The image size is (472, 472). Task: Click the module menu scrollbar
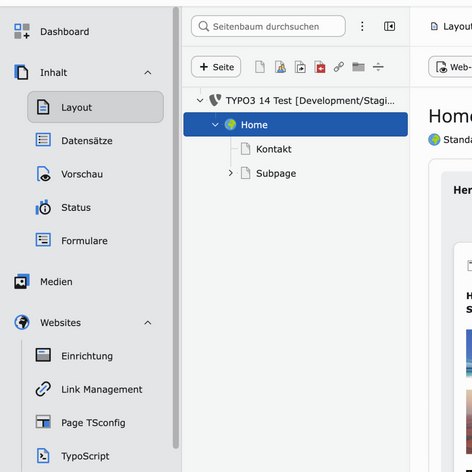(176, 228)
